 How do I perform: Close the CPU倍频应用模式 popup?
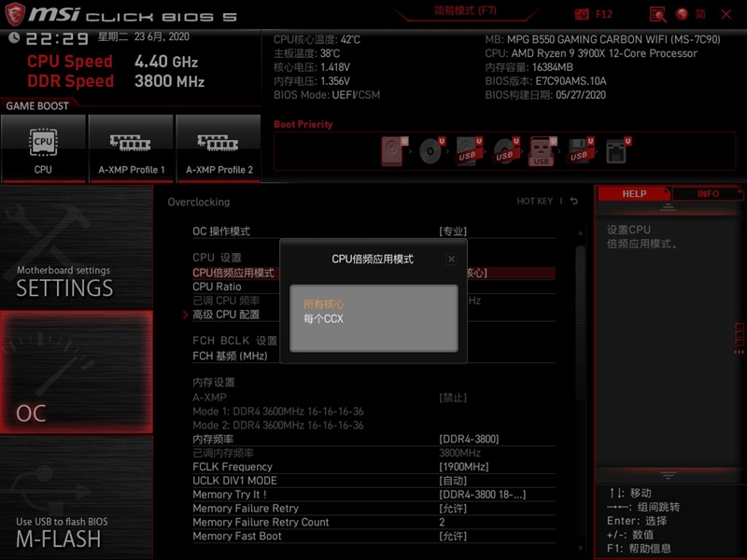coord(452,259)
